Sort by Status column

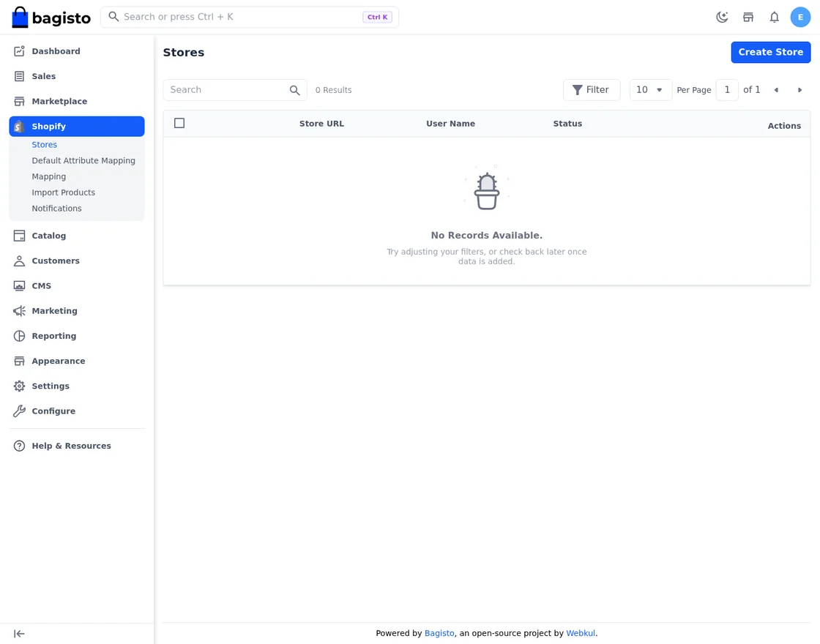pyautogui.click(x=567, y=124)
